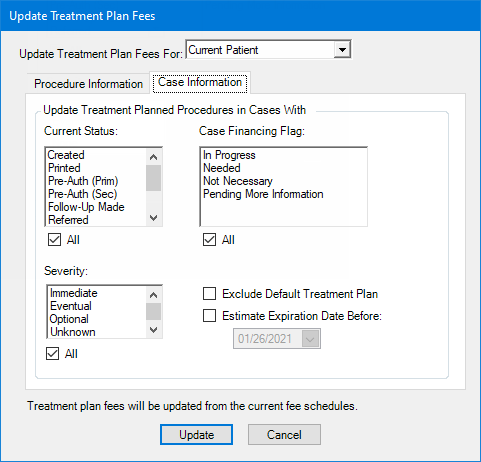Select In Progress financing flag
The image size is (481, 462).
(229, 155)
